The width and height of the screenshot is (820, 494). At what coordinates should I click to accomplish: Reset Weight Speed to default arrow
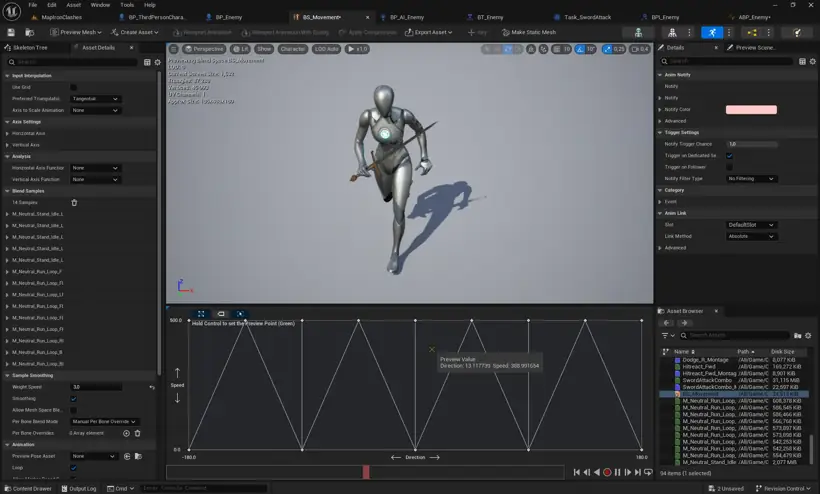[x=152, y=387]
